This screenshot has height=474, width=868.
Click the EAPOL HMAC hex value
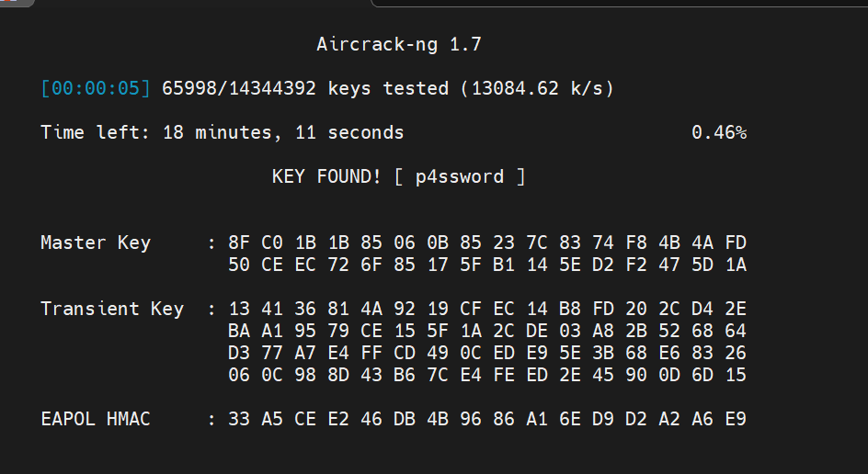pyautogui.click(x=487, y=419)
